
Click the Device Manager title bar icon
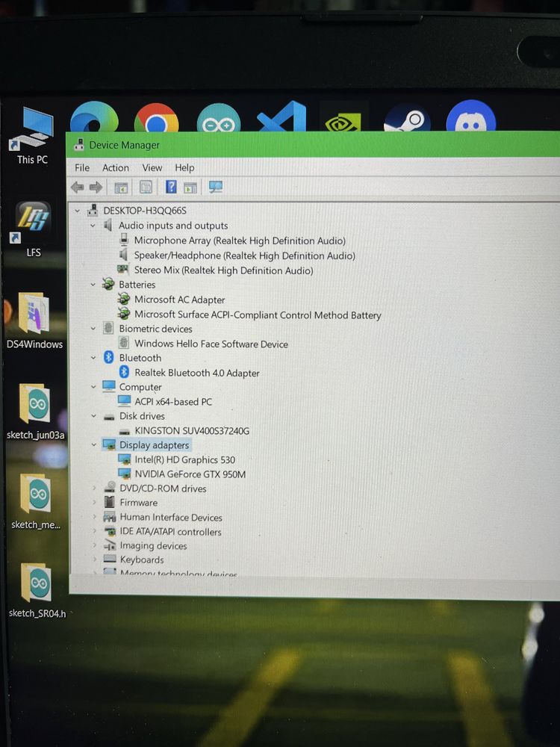tap(79, 145)
